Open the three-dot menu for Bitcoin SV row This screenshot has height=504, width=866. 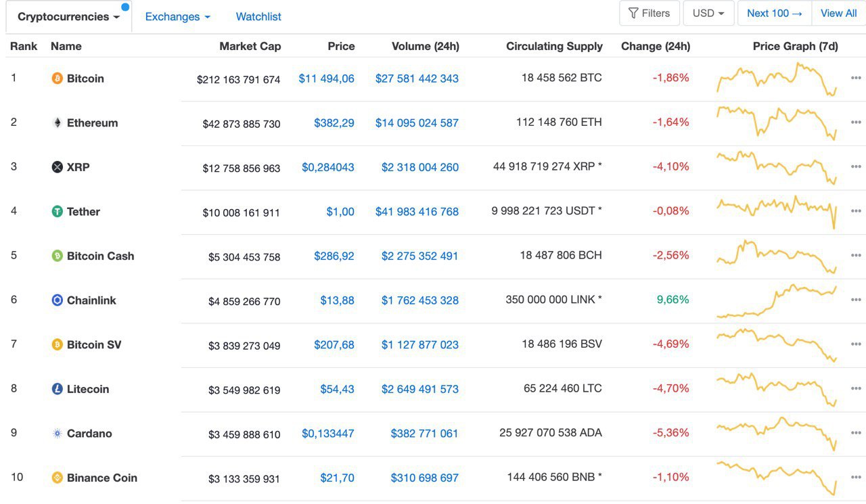click(x=856, y=344)
